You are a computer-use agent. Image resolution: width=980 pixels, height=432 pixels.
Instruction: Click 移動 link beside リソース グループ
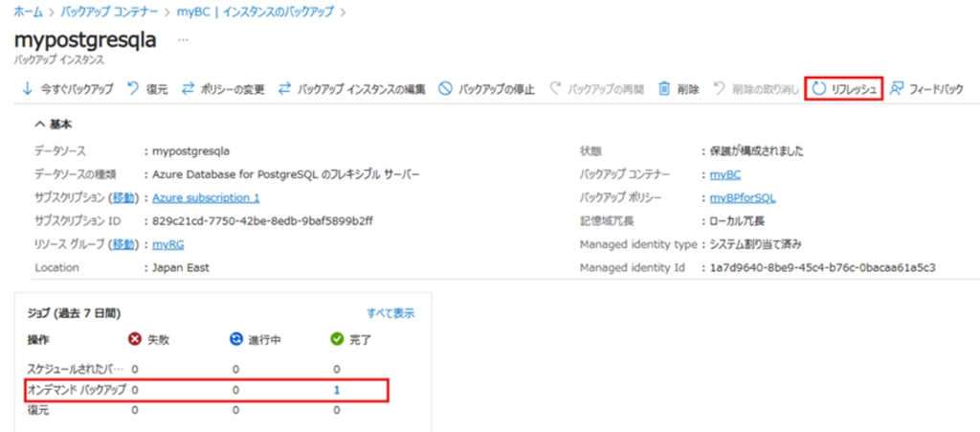(122, 244)
